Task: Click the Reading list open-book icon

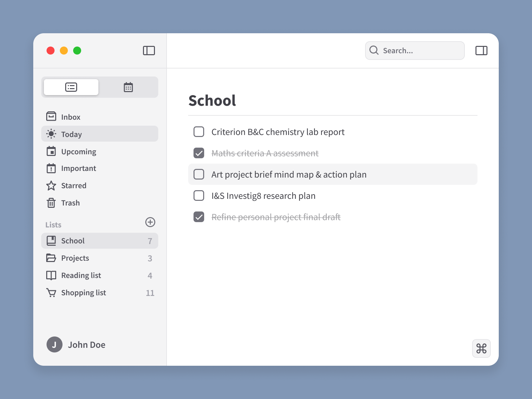Action: [51, 275]
